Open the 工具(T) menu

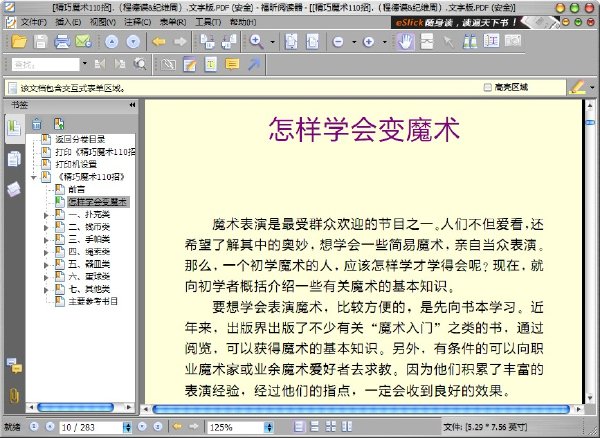point(208,22)
